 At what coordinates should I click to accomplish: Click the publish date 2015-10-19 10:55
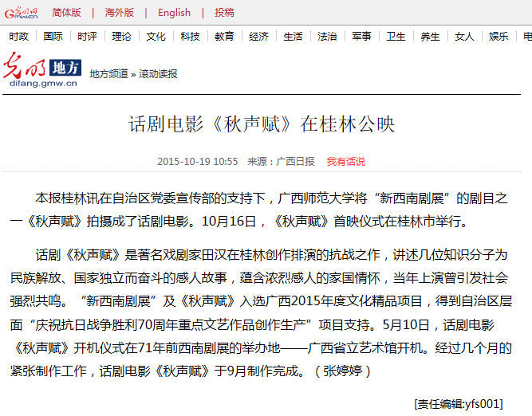[x=198, y=162]
